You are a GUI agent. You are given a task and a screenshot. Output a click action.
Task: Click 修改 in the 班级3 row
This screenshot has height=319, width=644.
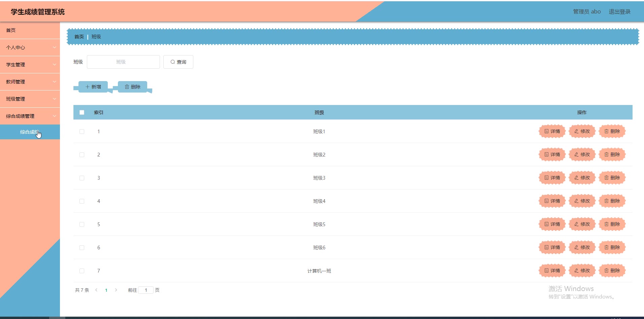coord(582,178)
